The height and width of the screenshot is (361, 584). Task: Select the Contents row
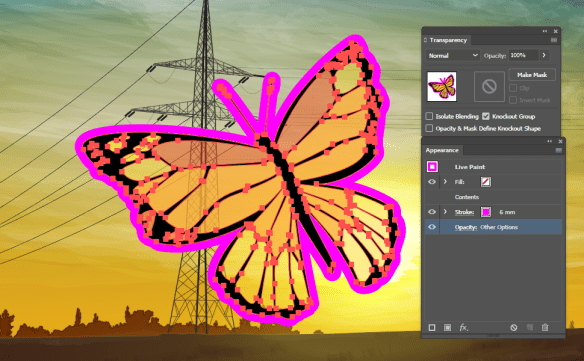(x=493, y=197)
